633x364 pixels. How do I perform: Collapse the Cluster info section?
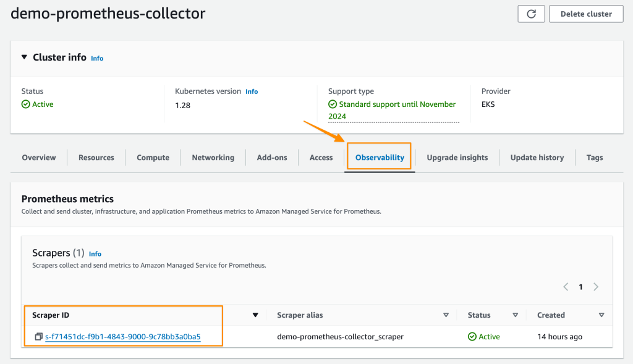click(x=24, y=57)
